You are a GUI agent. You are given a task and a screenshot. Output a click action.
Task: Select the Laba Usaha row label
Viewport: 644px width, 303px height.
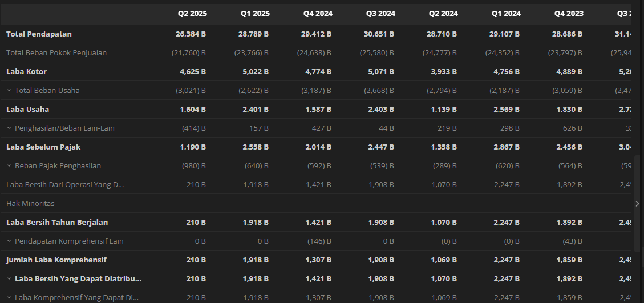coord(27,110)
